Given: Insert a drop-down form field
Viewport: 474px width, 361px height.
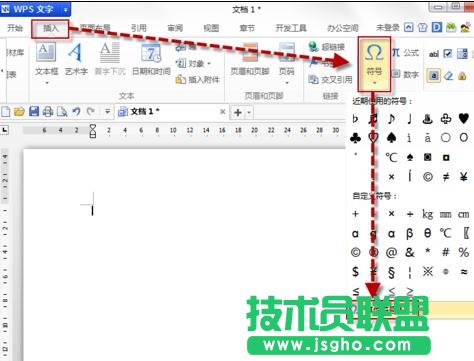Looking at the screenshot, I should (462, 54).
